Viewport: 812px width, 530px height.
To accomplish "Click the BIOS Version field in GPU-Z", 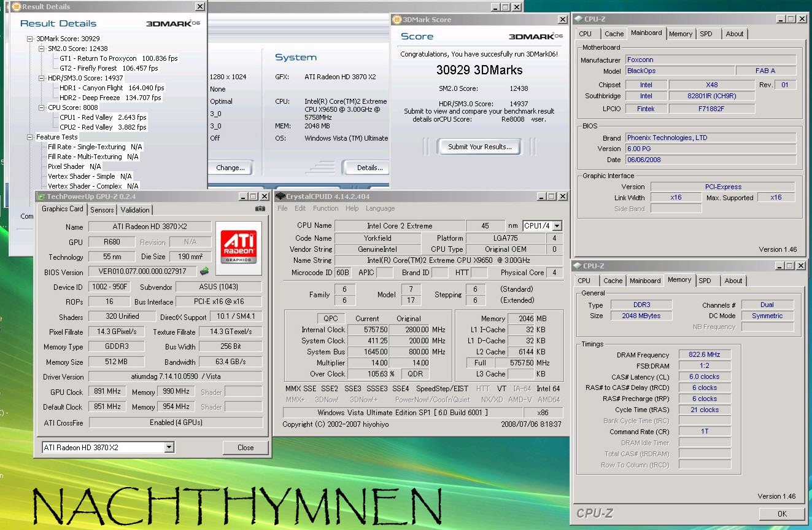I will coord(142,271).
